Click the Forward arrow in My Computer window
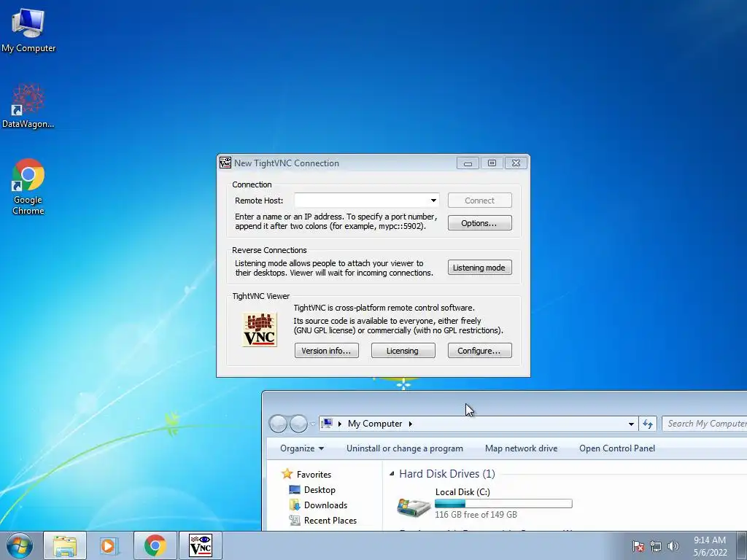 tap(298, 424)
